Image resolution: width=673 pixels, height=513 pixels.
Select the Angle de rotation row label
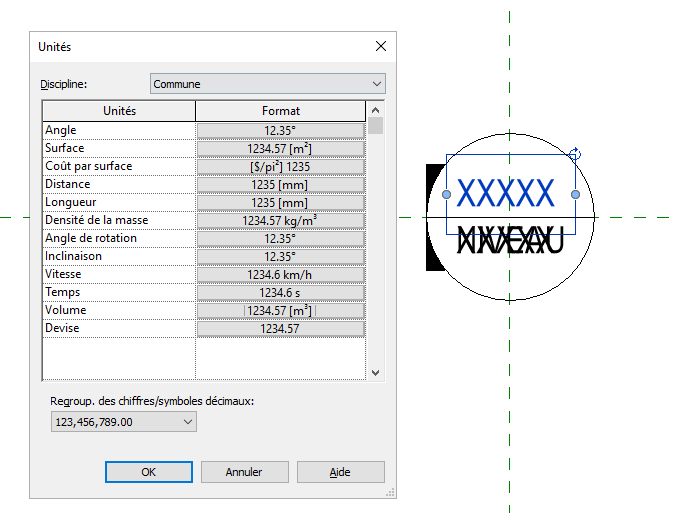pyautogui.click(x=91, y=238)
